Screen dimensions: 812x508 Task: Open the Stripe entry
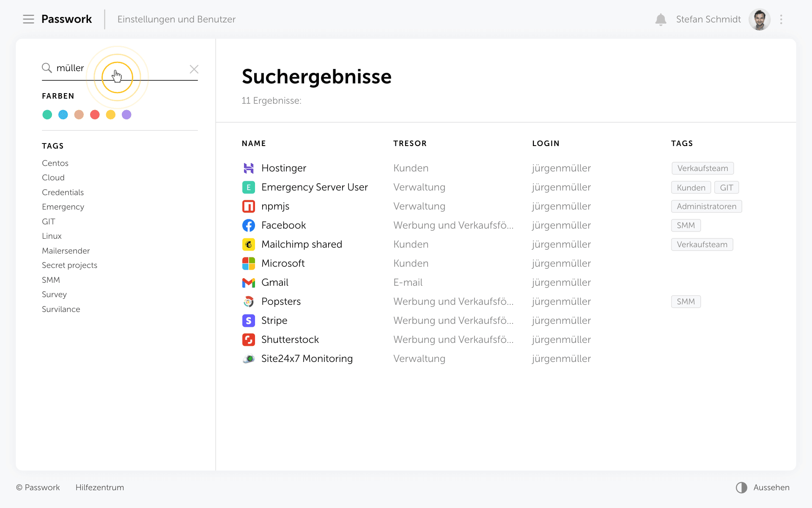274,320
